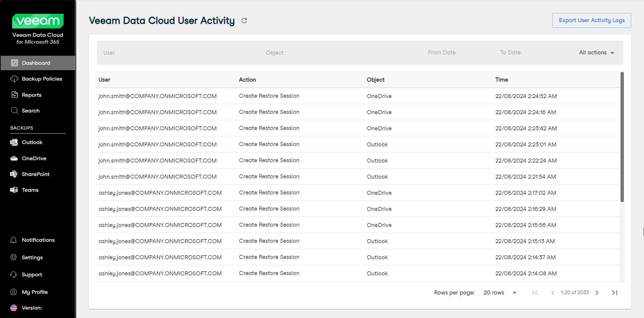Viewport: 644px width, 318px height.
Task: Select the row timed 22/08/2024 2:15:56 AM
Action: pyautogui.click(x=358, y=225)
